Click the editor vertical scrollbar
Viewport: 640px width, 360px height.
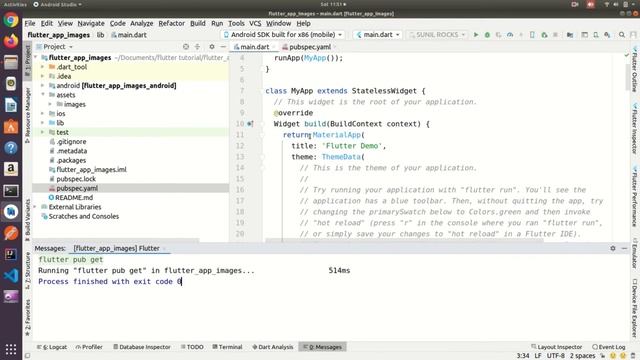pos(627,78)
